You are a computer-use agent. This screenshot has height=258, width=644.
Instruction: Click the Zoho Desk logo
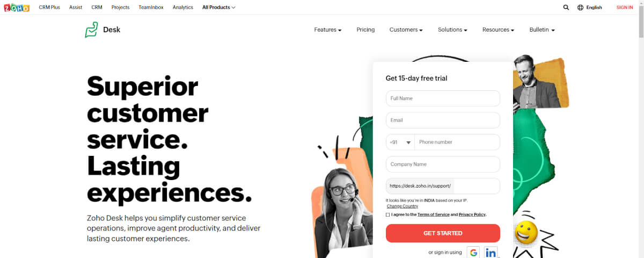point(103,30)
